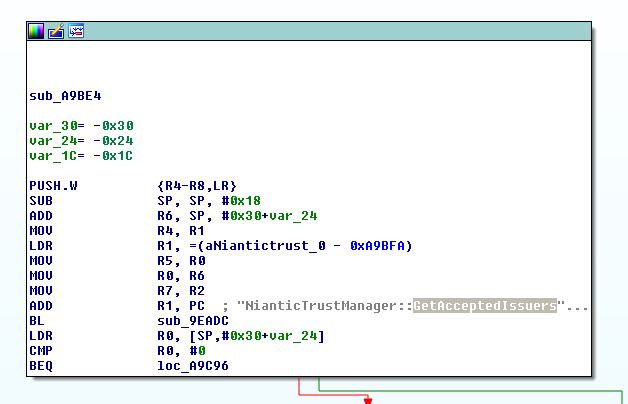Click the highlighted GetAcceptedIssuers text

[485, 306]
